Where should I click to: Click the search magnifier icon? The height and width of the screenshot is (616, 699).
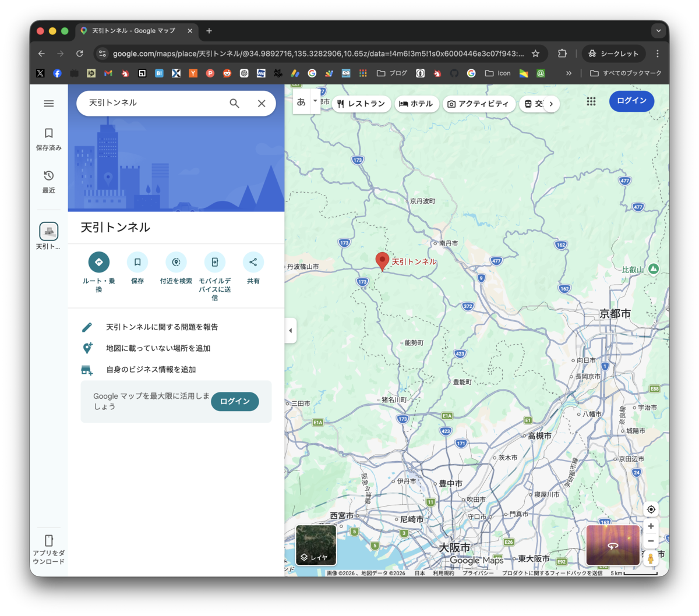(234, 103)
